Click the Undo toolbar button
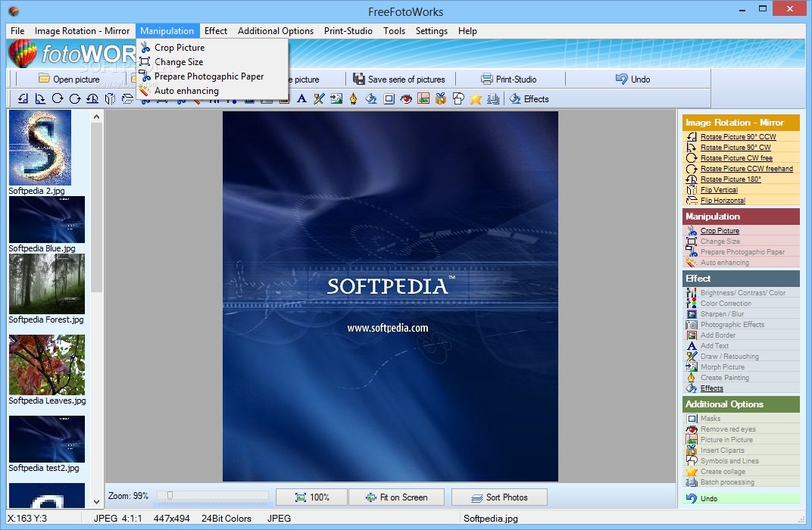 click(x=632, y=79)
